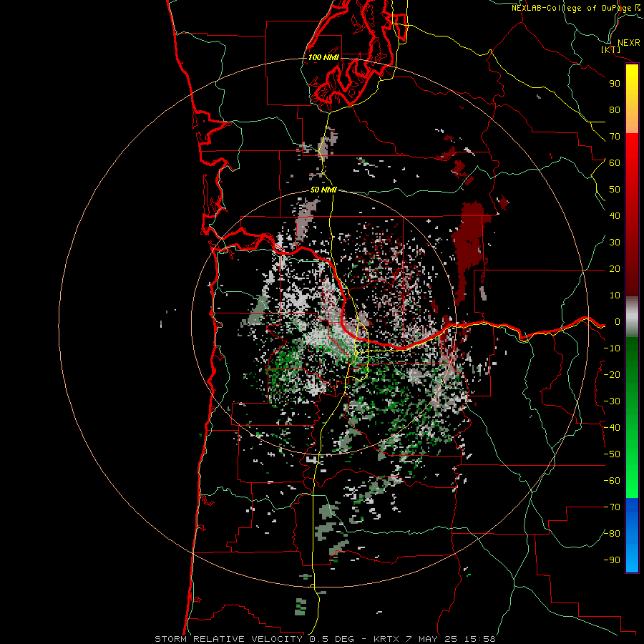Screen dimensions: 644x644
Task: Click the positive 90 scale value
Action: [x=615, y=84]
